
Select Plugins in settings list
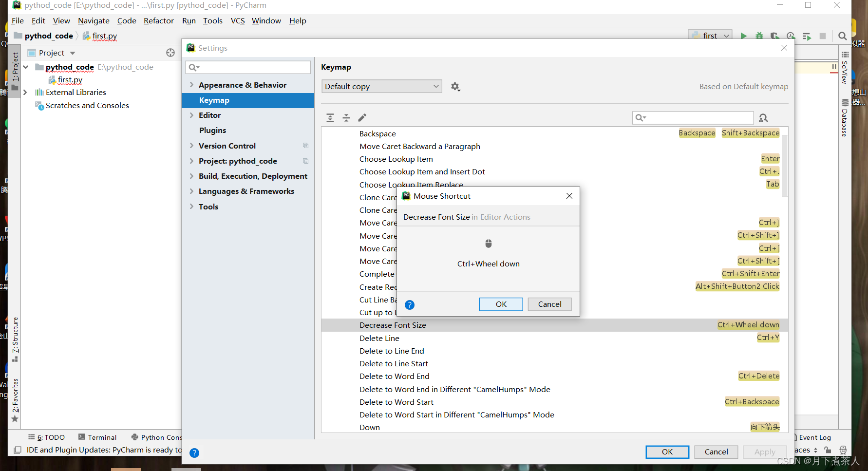248,131
